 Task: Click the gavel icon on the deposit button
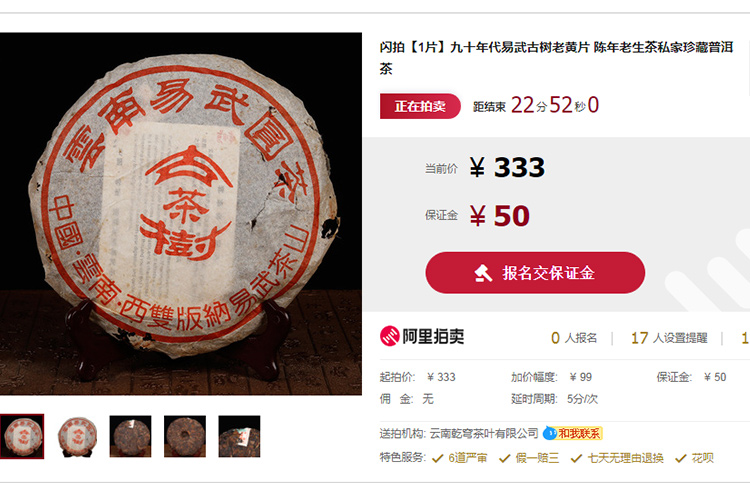pos(483,273)
